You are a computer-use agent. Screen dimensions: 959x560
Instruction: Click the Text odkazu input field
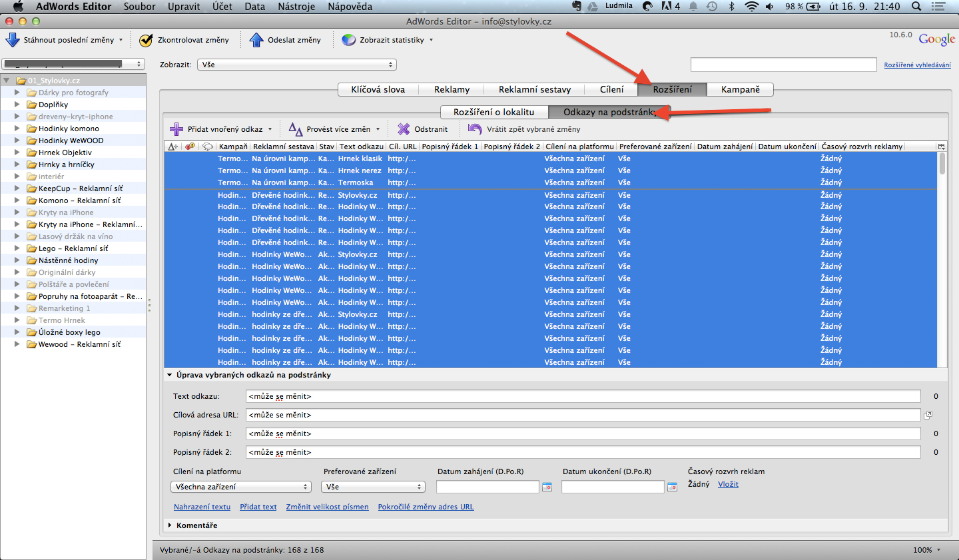point(583,396)
